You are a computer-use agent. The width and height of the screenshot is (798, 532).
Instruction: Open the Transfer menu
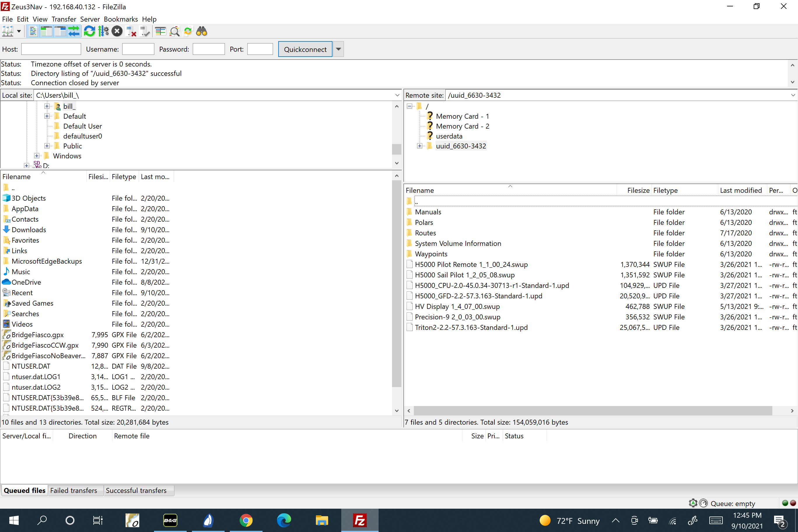pos(64,19)
